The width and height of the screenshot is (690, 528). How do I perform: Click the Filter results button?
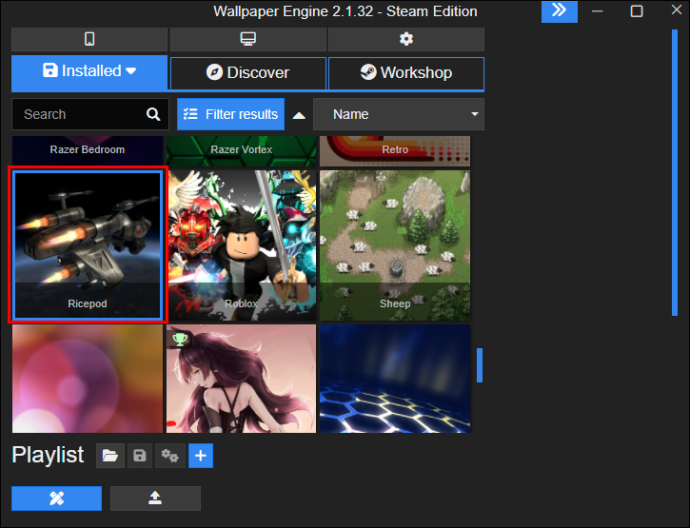coord(230,114)
